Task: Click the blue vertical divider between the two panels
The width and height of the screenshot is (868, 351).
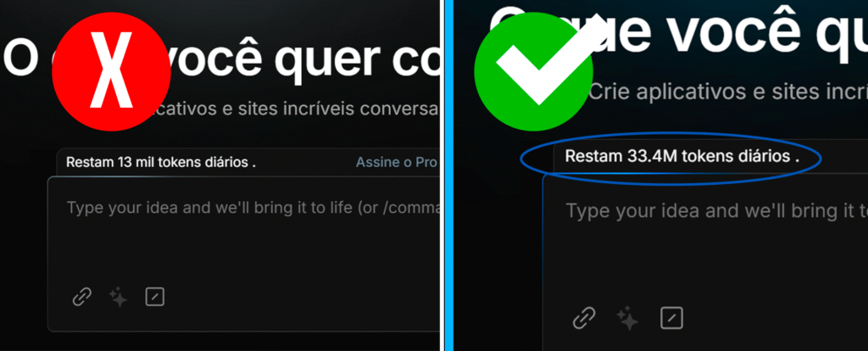Action: click(x=449, y=175)
